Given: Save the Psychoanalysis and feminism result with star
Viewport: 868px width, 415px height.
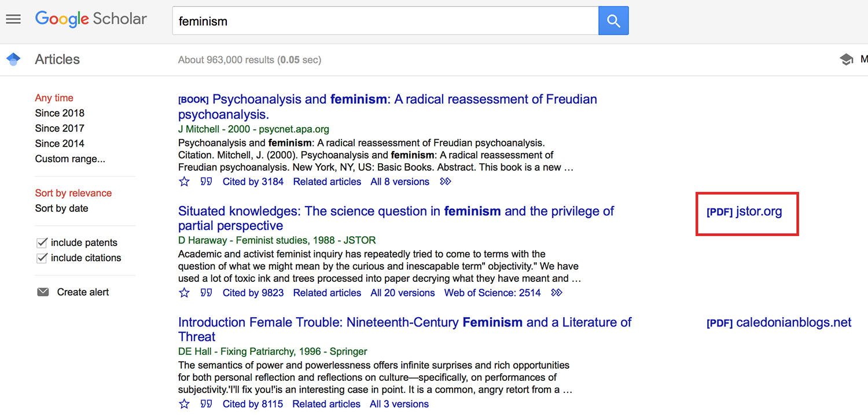Looking at the screenshot, I should (184, 182).
